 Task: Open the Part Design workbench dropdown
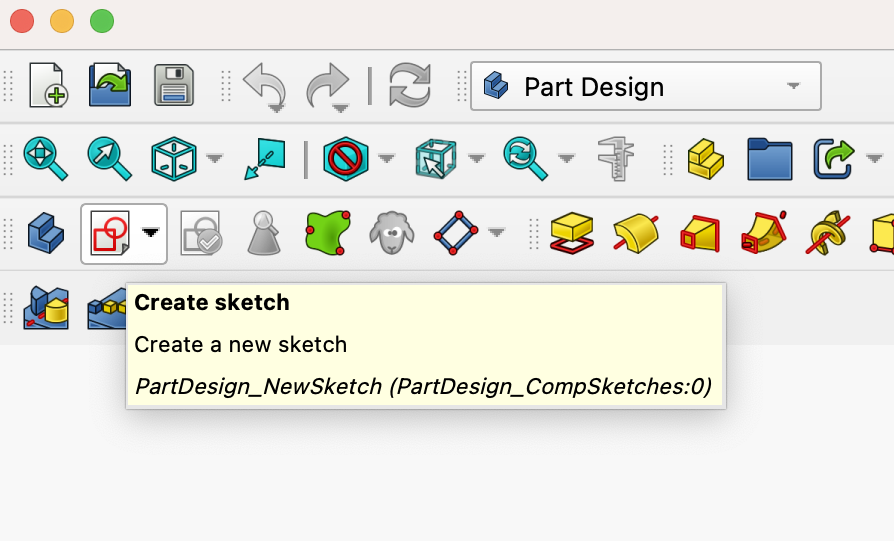coord(646,87)
